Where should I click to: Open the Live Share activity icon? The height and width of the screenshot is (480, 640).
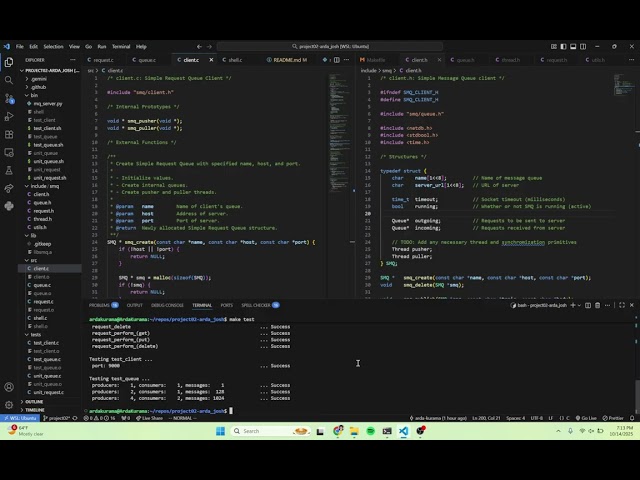click(9, 188)
